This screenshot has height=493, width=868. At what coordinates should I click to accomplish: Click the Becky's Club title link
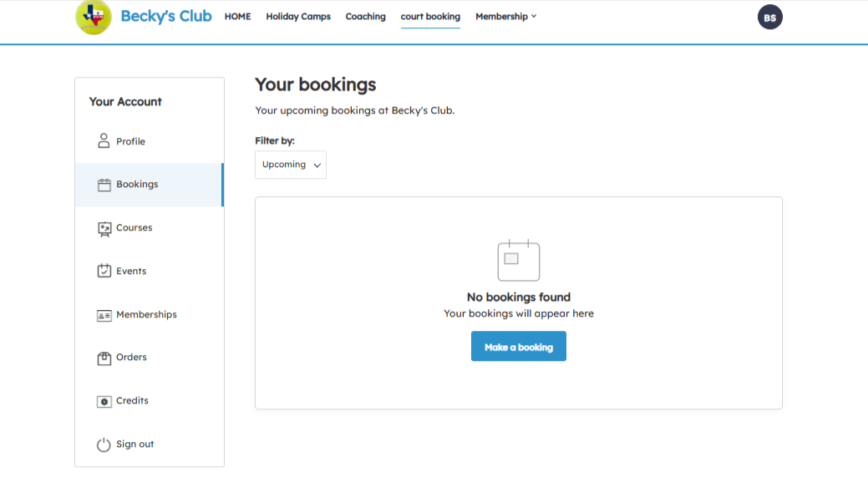coord(165,16)
